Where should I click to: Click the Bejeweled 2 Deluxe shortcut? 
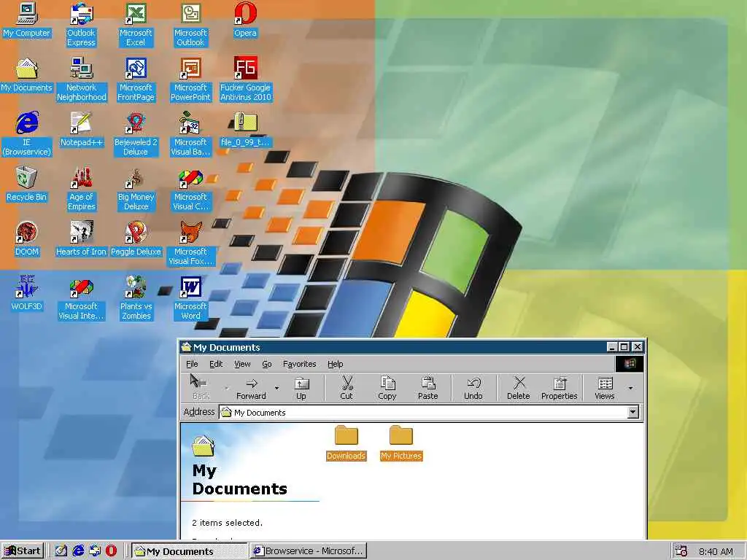136,134
